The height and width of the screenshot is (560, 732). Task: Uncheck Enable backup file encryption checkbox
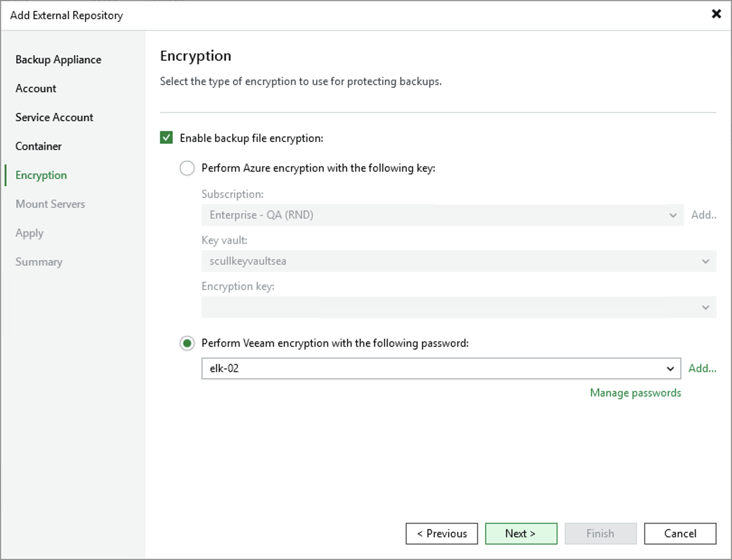(x=166, y=138)
